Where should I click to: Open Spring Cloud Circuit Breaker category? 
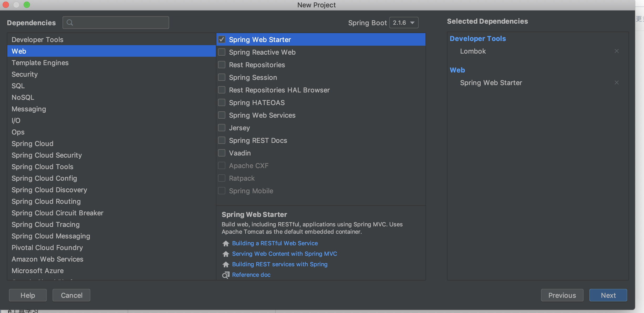click(111, 213)
